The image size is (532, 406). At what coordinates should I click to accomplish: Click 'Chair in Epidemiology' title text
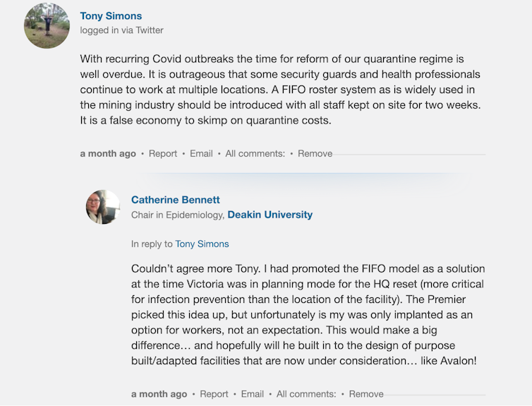[177, 215]
